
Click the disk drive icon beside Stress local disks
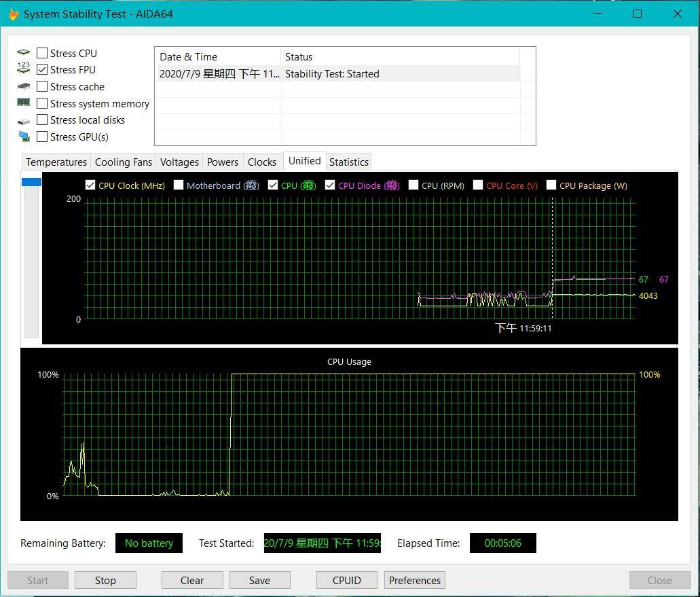(x=24, y=121)
